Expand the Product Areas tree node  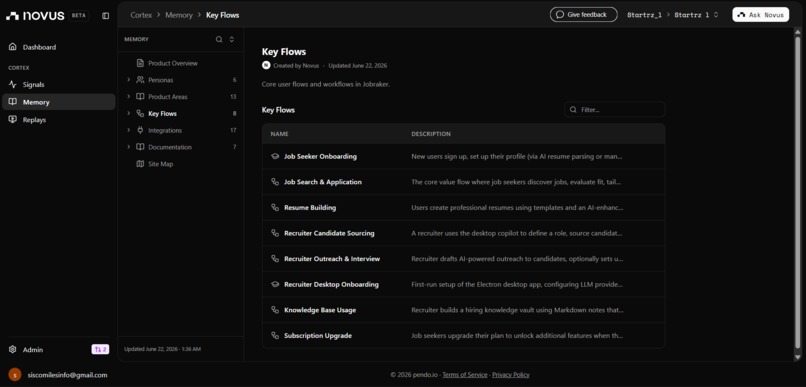(129, 97)
